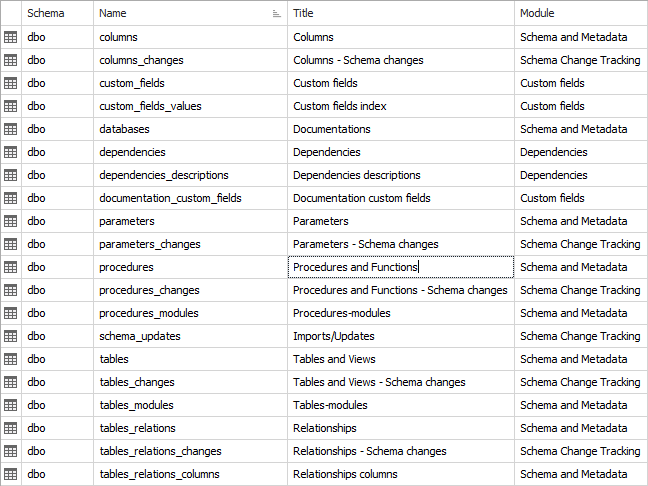
Task: Select the procedures_changes table name
Action: [150, 290]
